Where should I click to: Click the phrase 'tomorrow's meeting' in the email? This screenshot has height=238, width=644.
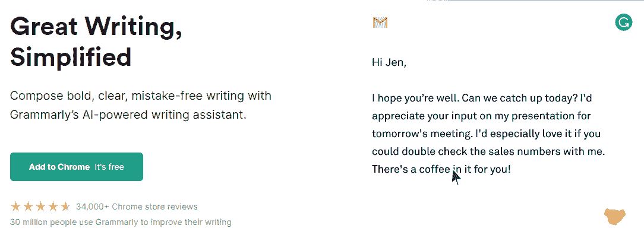[x=422, y=134]
